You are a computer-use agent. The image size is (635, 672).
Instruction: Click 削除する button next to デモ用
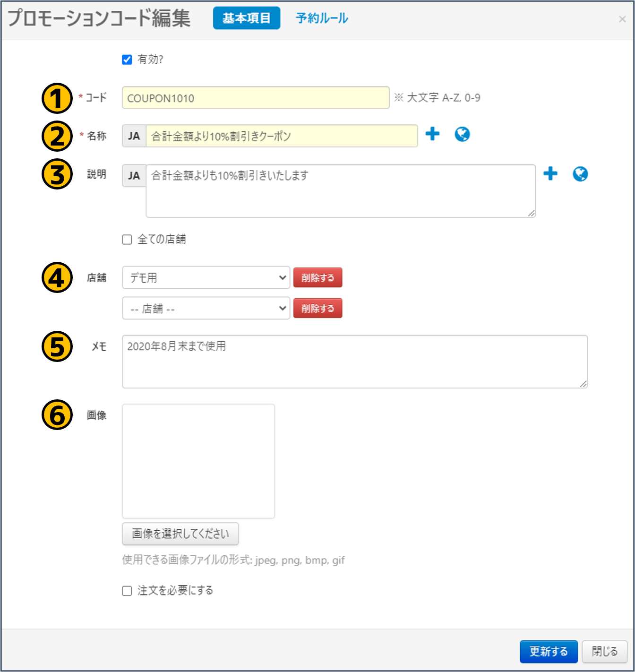(317, 277)
